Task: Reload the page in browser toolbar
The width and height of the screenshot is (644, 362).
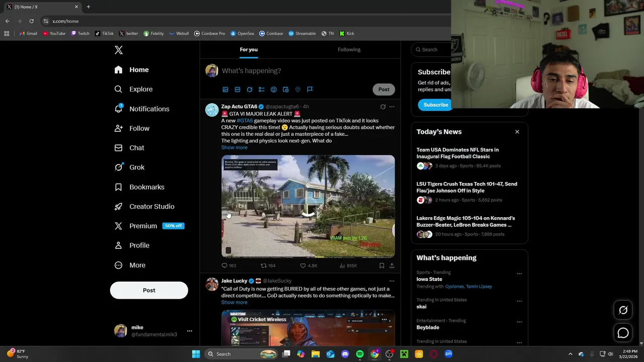Action: pos(31,21)
